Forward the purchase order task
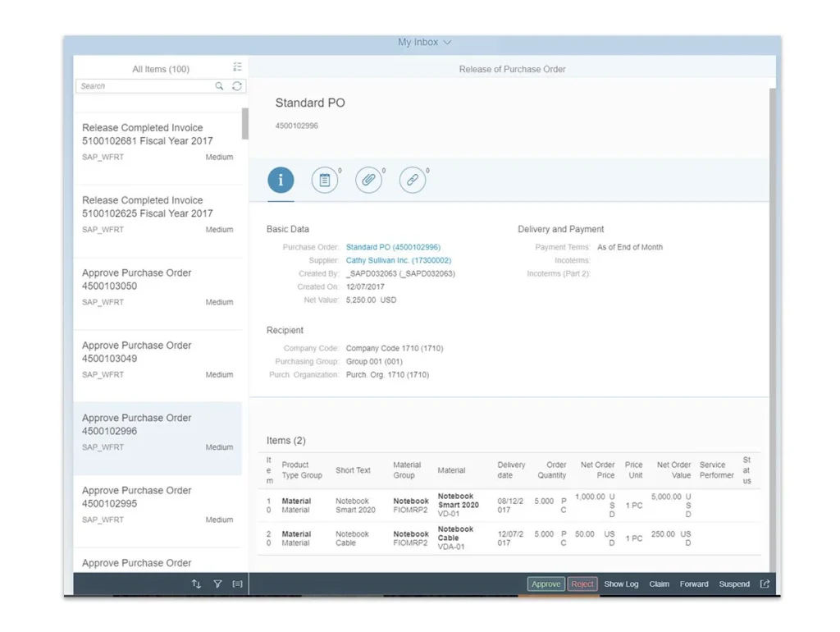The image size is (840, 632). click(694, 584)
